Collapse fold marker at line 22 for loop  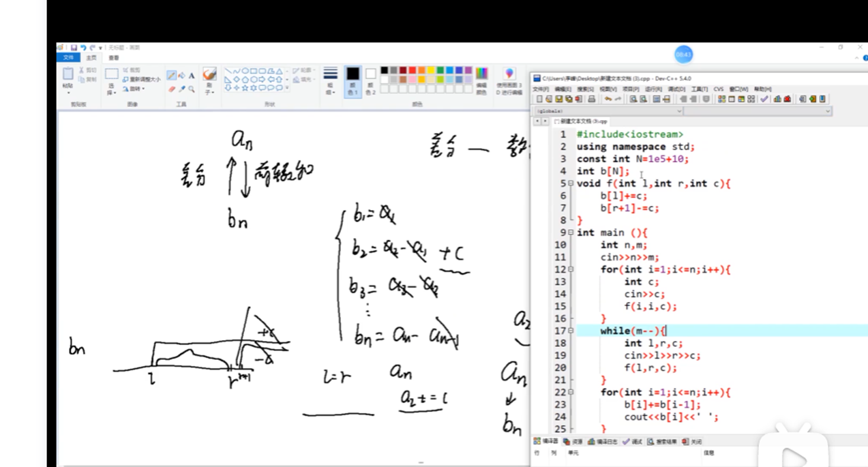tap(571, 392)
